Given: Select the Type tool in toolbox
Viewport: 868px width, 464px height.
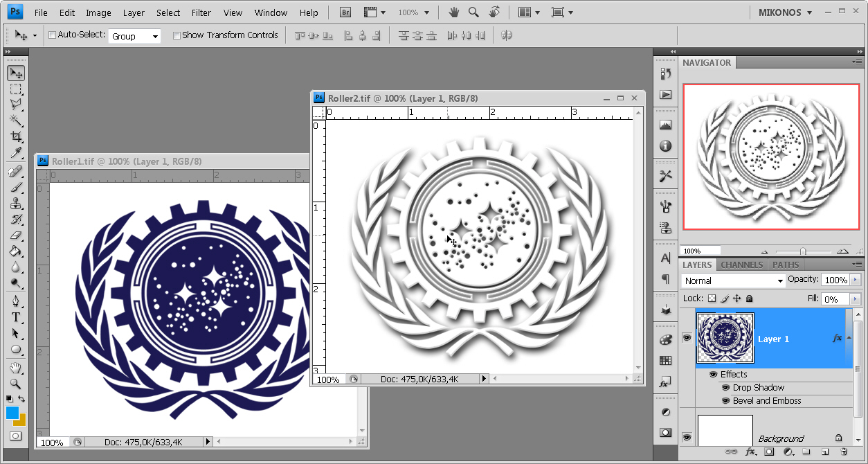Looking at the screenshot, I should pyautogui.click(x=15, y=317).
